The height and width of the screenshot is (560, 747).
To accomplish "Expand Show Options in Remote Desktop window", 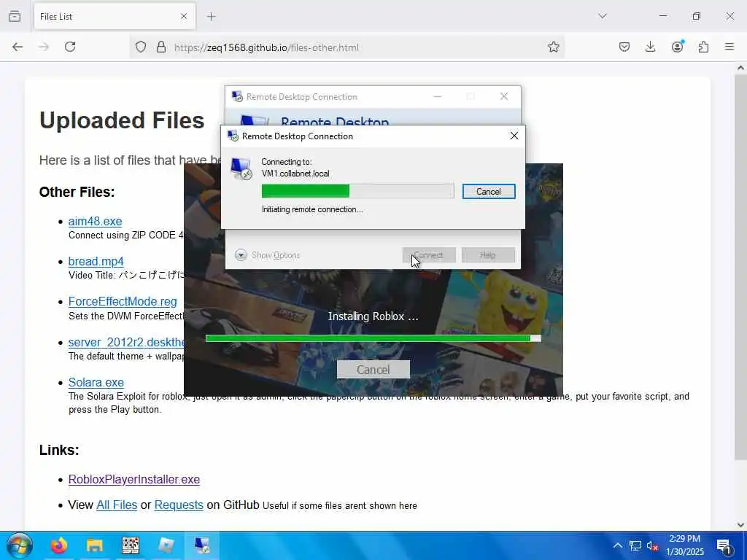I will click(267, 255).
